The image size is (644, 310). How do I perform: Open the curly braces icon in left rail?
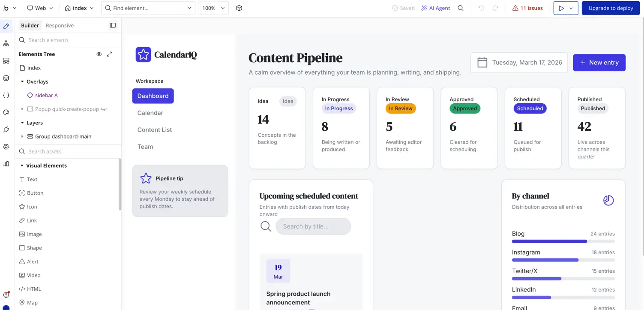[x=6, y=95]
